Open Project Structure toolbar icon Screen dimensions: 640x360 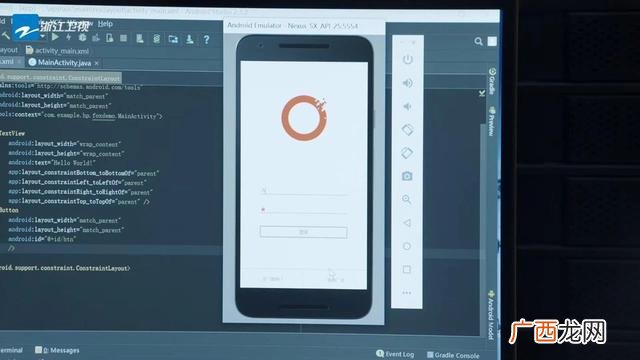173,39
